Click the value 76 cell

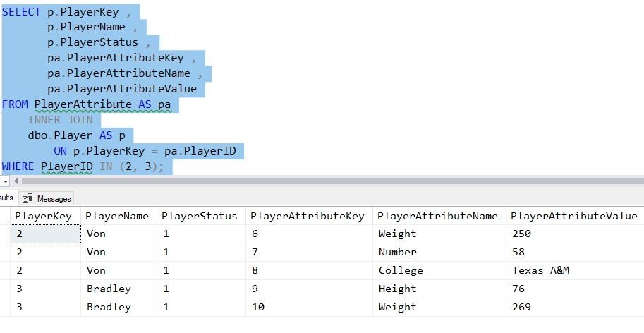click(575, 289)
